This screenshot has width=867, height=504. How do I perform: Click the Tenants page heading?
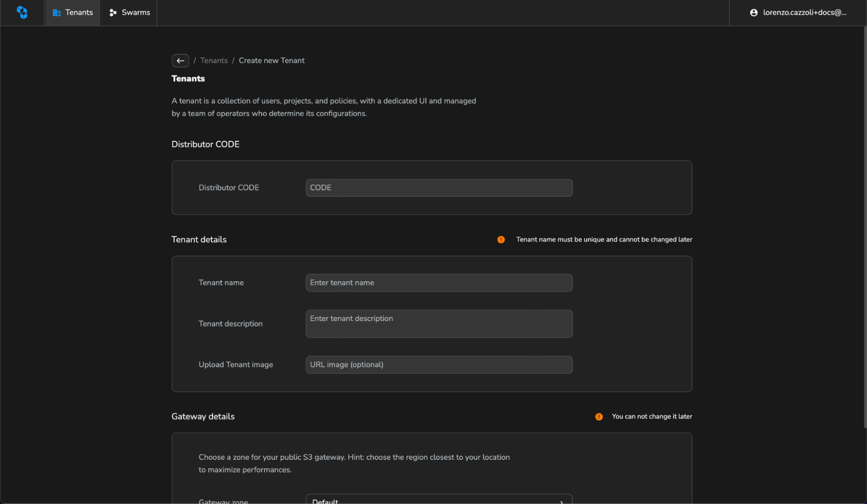[188, 78]
